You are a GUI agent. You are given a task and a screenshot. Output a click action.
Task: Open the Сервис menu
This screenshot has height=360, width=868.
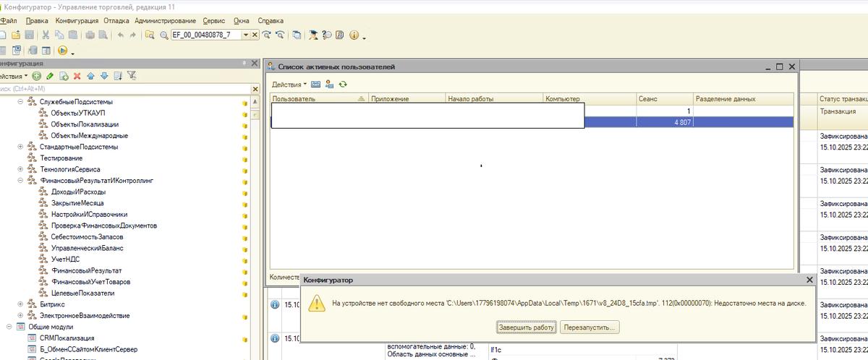coord(215,21)
